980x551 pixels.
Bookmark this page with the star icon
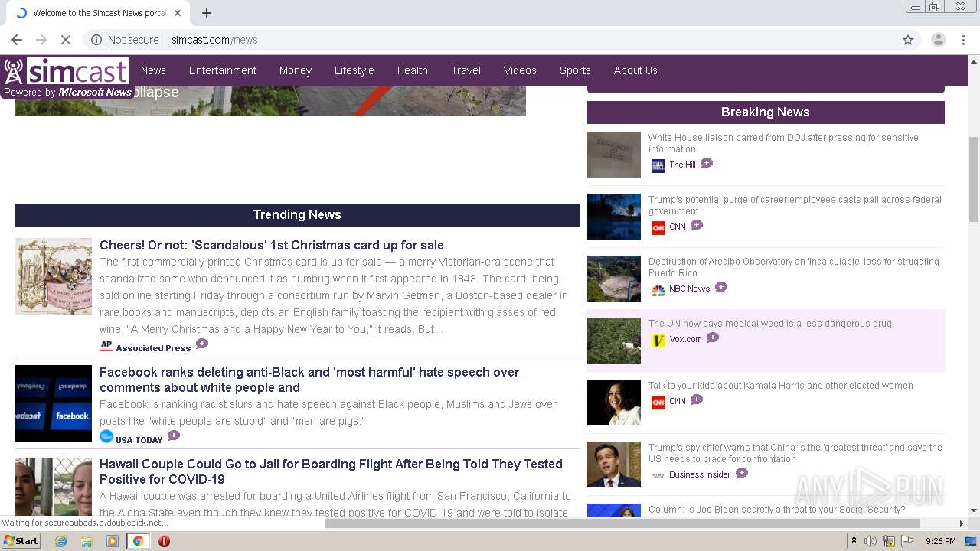[908, 40]
